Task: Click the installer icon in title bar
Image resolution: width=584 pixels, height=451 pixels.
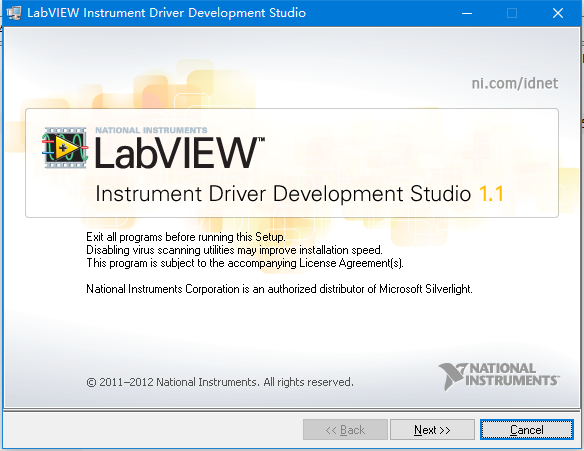Action: [14, 13]
